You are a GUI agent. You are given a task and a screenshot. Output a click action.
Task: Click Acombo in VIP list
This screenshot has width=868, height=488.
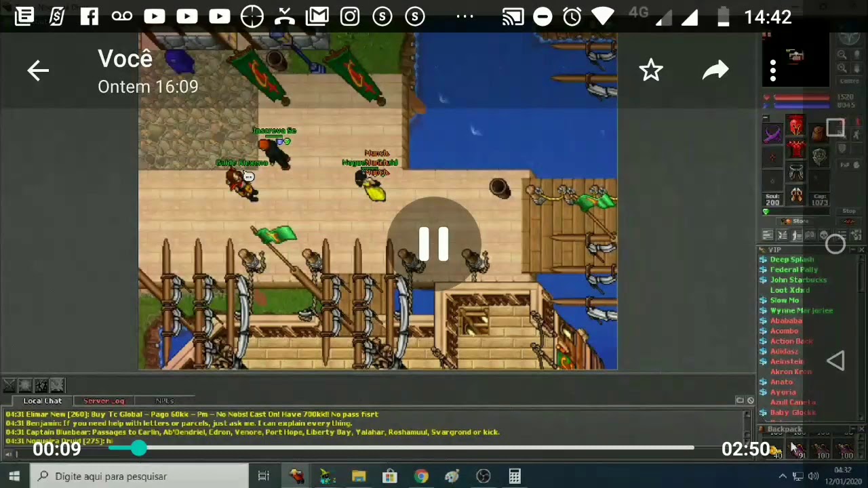[784, 331]
